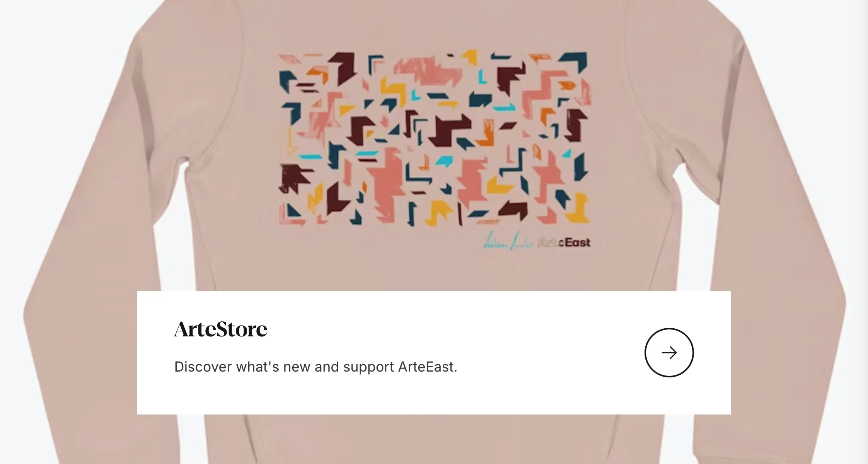Select the colorful geometric print artwork
868x464 pixels.
[435, 138]
